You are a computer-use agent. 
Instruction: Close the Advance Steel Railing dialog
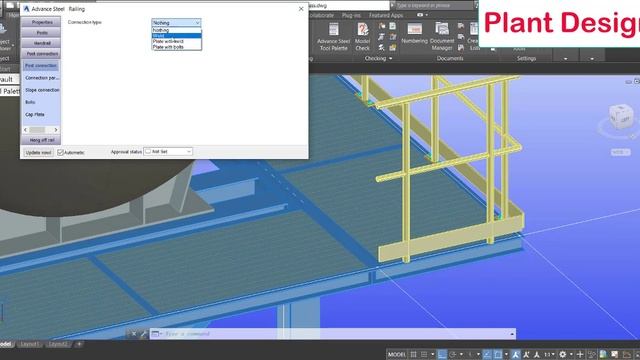pos(301,9)
